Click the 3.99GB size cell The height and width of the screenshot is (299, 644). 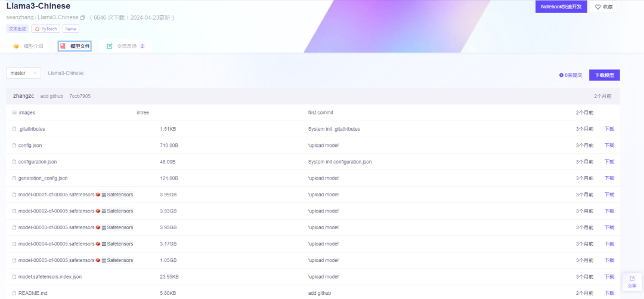pyautogui.click(x=168, y=195)
